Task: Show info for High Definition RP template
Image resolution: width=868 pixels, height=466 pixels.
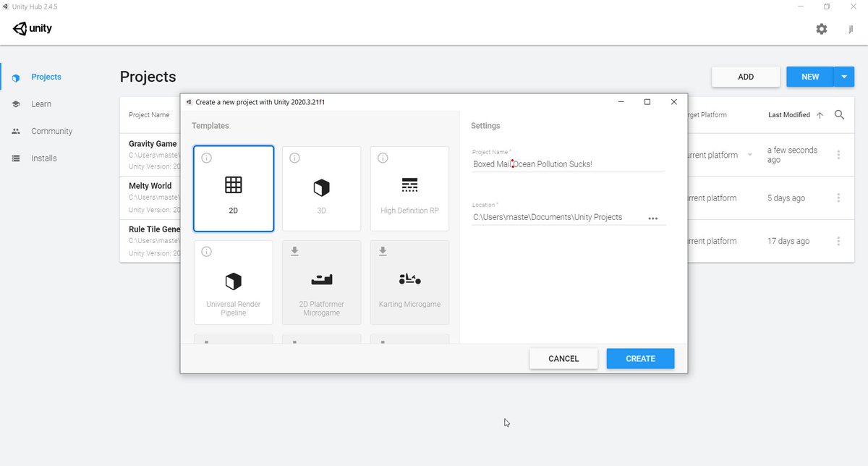Action: 383,158
